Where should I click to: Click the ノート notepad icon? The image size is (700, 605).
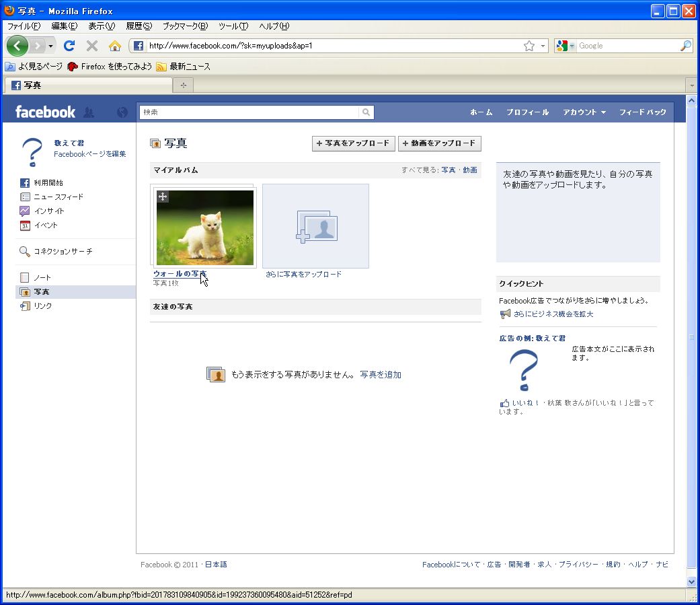point(25,277)
